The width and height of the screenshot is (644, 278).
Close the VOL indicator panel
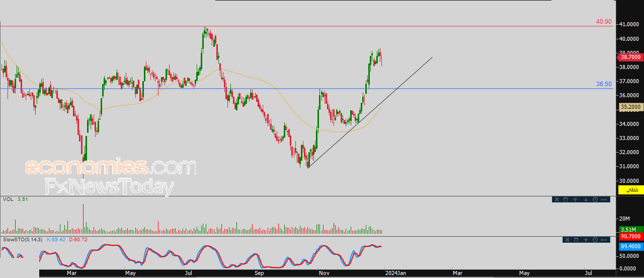(557, 199)
